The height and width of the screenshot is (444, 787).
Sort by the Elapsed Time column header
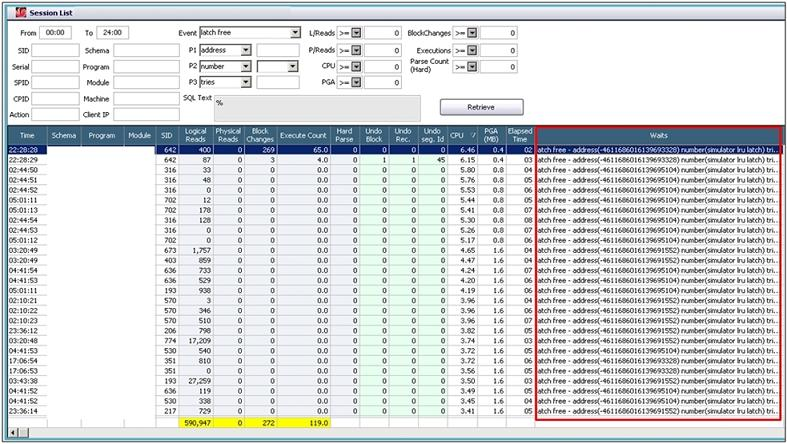click(x=519, y=135)
